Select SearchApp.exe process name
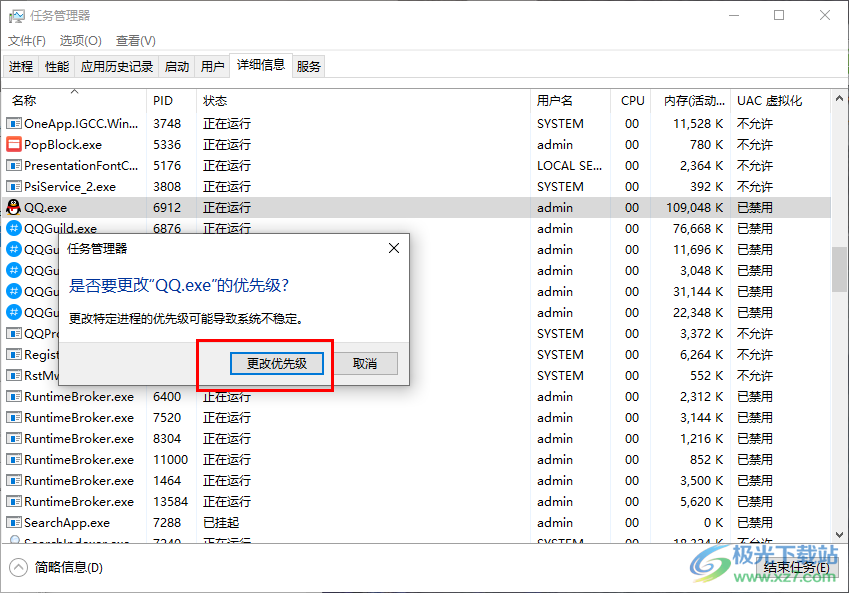 [x=67, y=523]
